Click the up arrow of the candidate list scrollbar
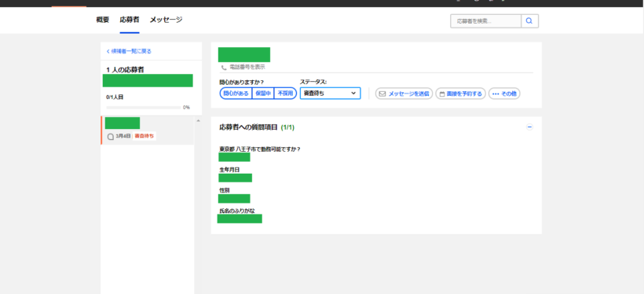Image resolution: width=644 pixels, height=294 pixels. [x=199, y=121]
